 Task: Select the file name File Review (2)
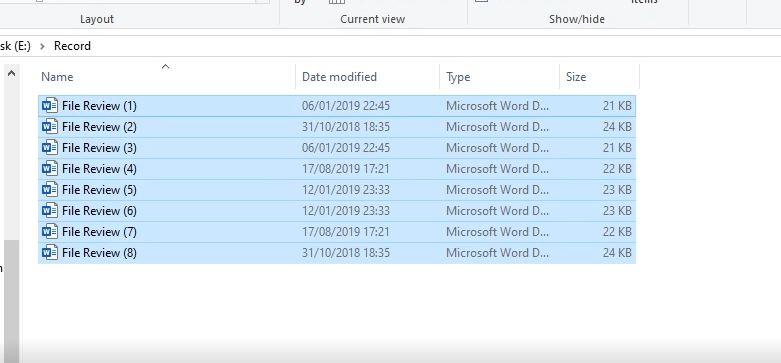pyautogui.click(x=99, y=126)
